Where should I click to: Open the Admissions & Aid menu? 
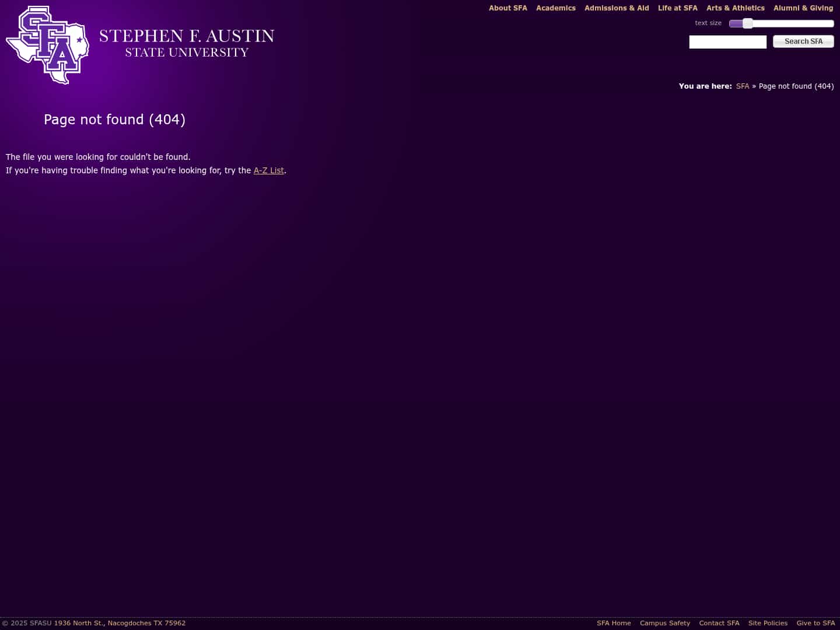pos(617,8)
